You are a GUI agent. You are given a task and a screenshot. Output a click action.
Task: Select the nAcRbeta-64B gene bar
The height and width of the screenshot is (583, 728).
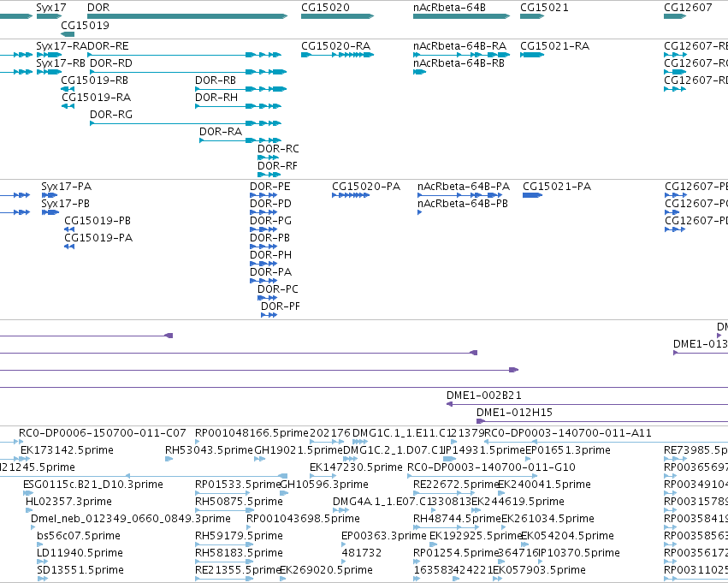(x=461, y=16)
